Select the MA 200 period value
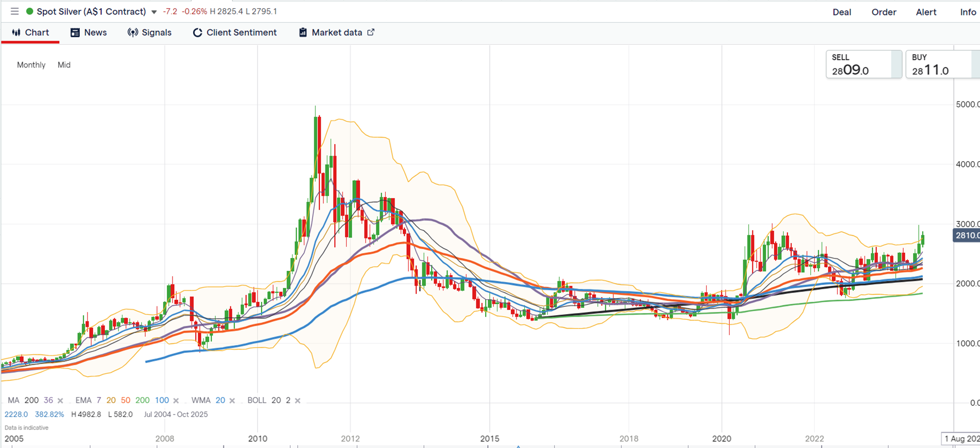 31,400
